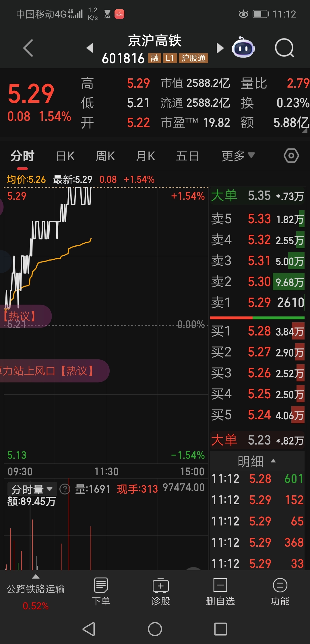Screen dimensions: 310x644
Task: Tap the back arrow in header
Action: [x=28, y=48]
